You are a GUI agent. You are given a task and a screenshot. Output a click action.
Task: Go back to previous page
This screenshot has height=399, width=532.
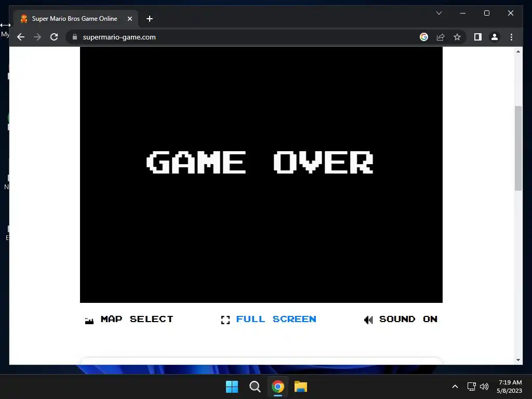point(21,37)
